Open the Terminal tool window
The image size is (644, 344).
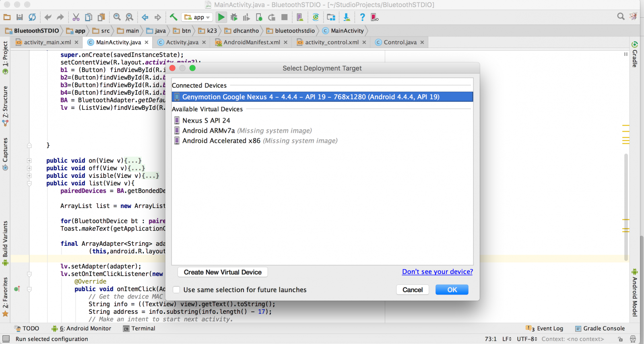pos(139,328)
